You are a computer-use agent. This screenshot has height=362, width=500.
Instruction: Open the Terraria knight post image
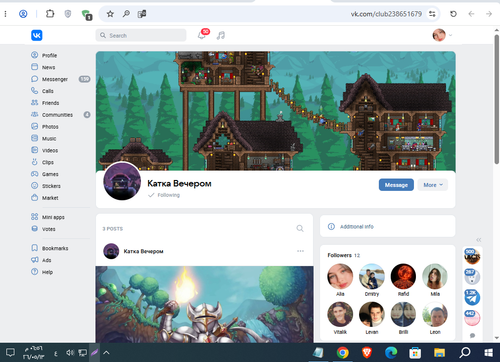pos(204,304)
